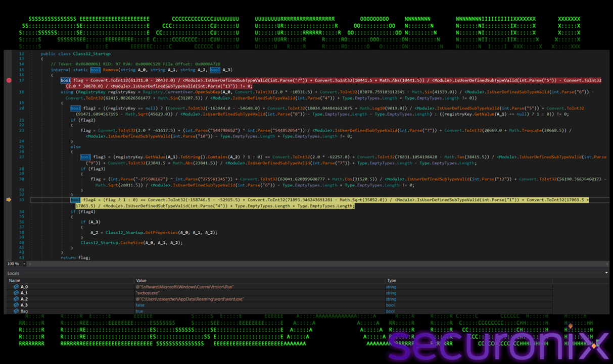This screenshot has width=613, height=364.
Task: Click the A_0 variable icon in Locals
Action: 16,287
